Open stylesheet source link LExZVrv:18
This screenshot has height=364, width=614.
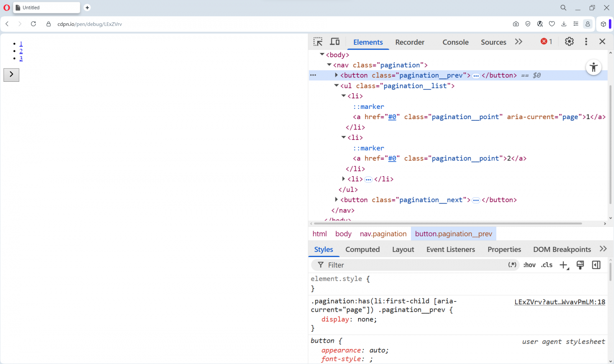(x=560, y=302)
